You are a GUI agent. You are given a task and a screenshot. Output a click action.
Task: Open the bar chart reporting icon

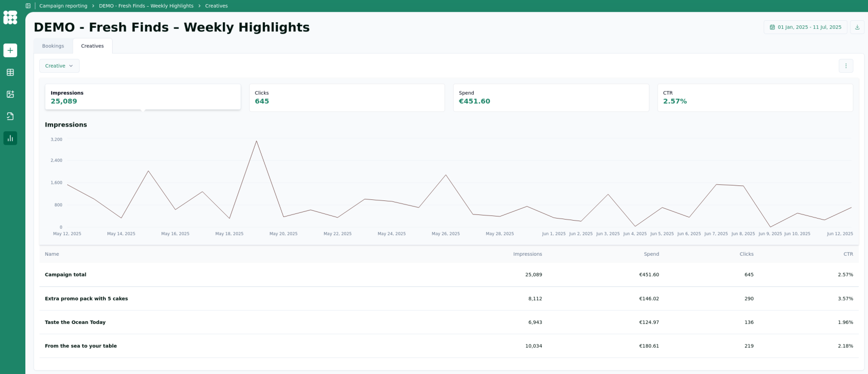coord(10,138)
